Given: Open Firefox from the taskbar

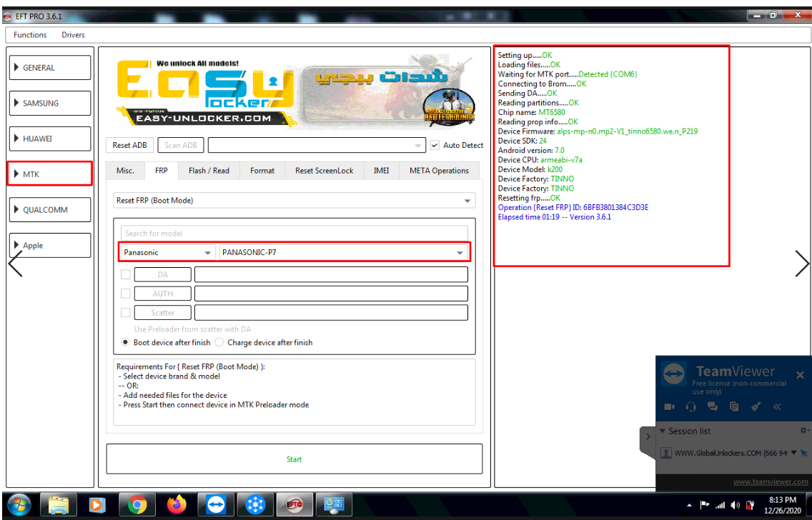Looking at the screenshot, I should pyautogui.click(x=177, y=504).
